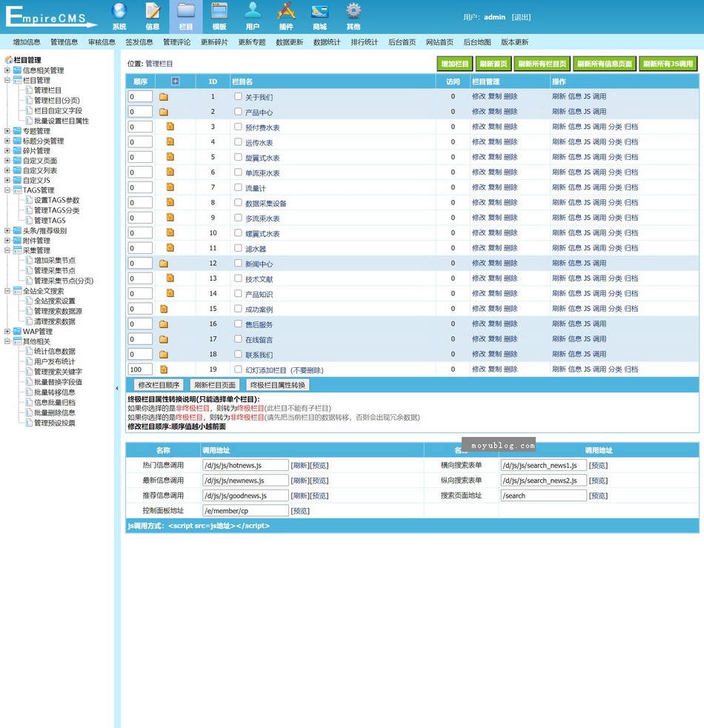Click the order field for 幻灯添加栏目 row
This screenshot has width=704, height=728.
click(x=140, y=370)
